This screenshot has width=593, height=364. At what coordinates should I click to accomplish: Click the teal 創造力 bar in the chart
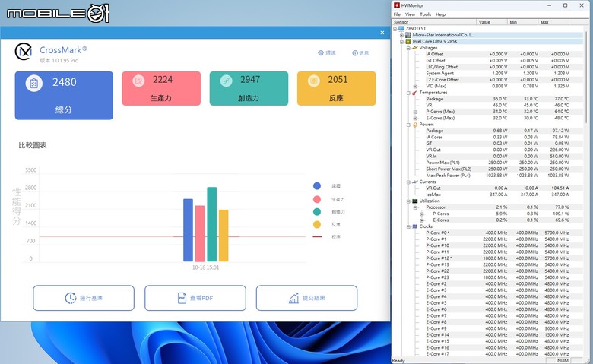[x=212, y=224]
